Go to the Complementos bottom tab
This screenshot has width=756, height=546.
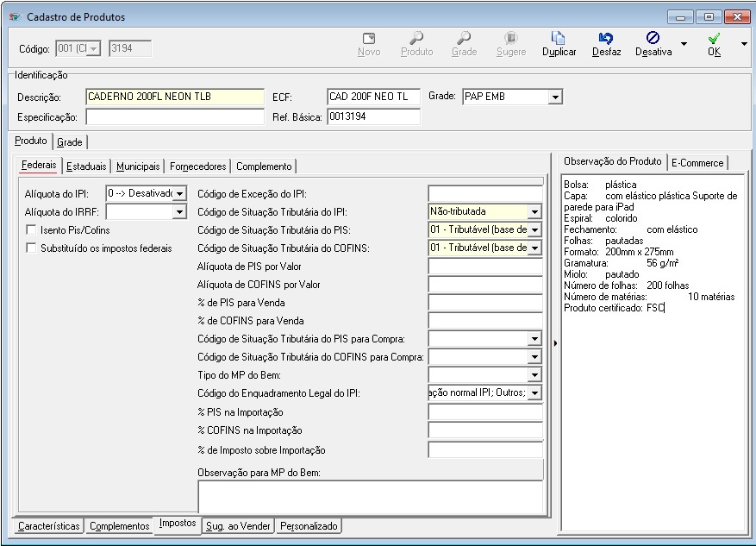pos(120,526)
